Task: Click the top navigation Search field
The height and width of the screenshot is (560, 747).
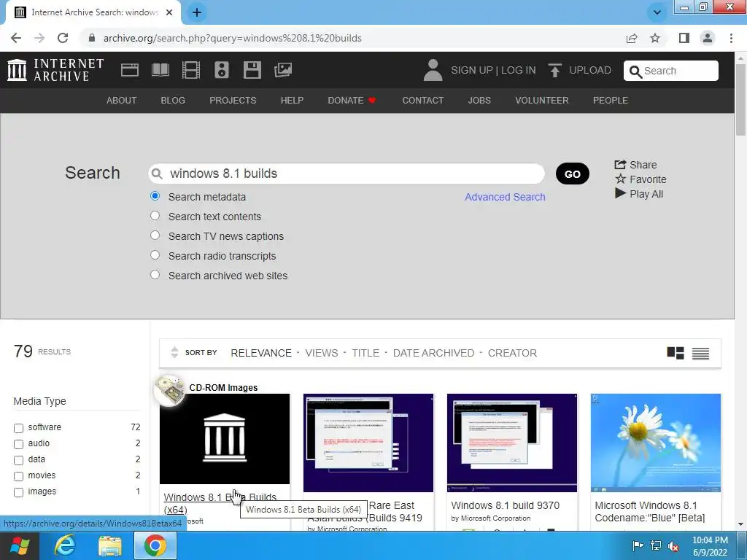Action: click(671, 71)
